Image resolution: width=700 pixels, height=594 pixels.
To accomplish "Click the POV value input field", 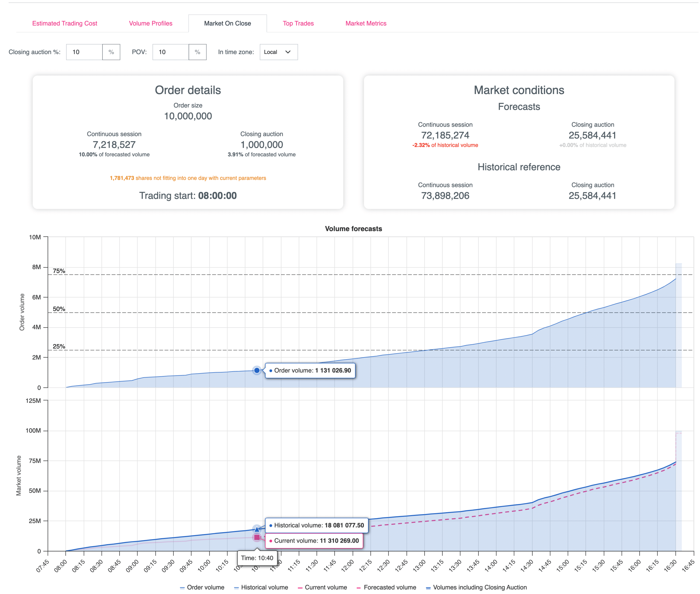I will [170, 52].
